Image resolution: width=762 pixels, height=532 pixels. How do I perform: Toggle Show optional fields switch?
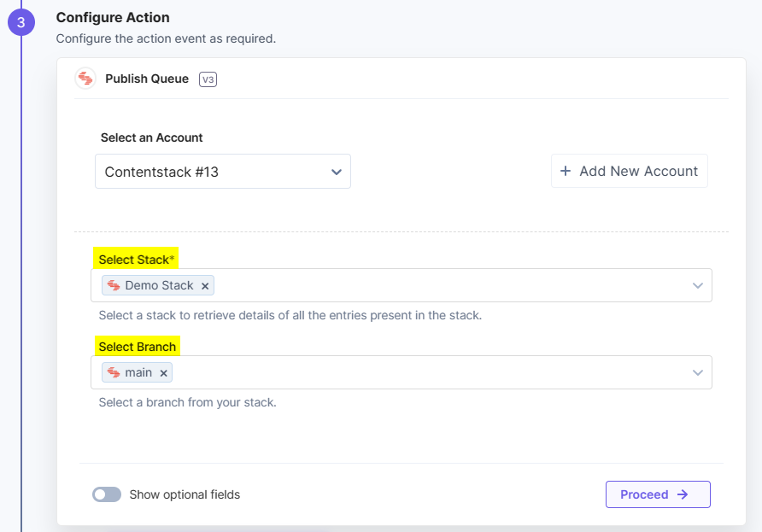coord(107,495)
